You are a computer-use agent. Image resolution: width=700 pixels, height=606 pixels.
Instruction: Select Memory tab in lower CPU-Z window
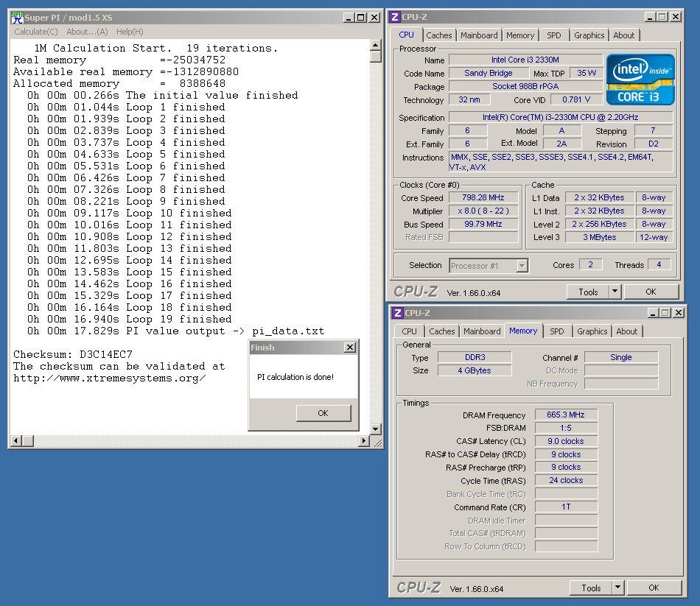coord(523,331)
